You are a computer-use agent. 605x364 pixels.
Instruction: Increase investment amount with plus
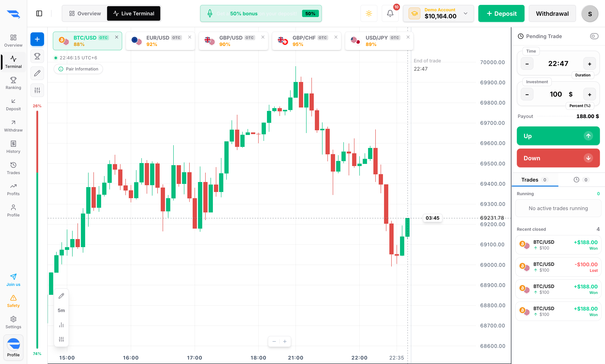pyautogui.click(x=589, y=95)
